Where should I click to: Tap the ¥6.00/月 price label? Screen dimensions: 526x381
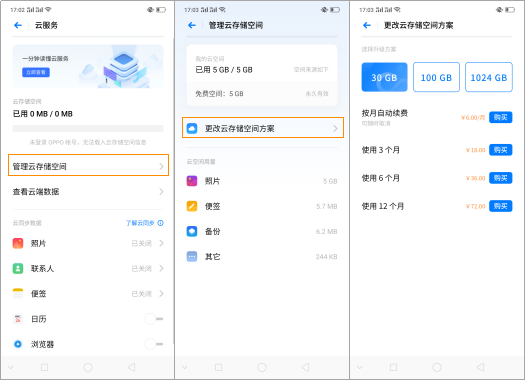(473, 117)
